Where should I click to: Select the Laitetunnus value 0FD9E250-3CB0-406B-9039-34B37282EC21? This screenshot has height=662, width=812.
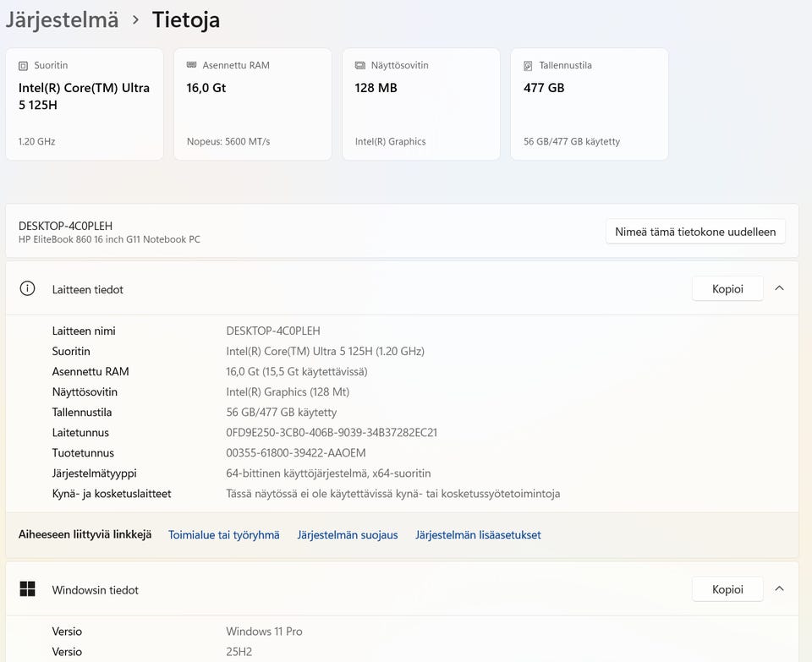332,432
